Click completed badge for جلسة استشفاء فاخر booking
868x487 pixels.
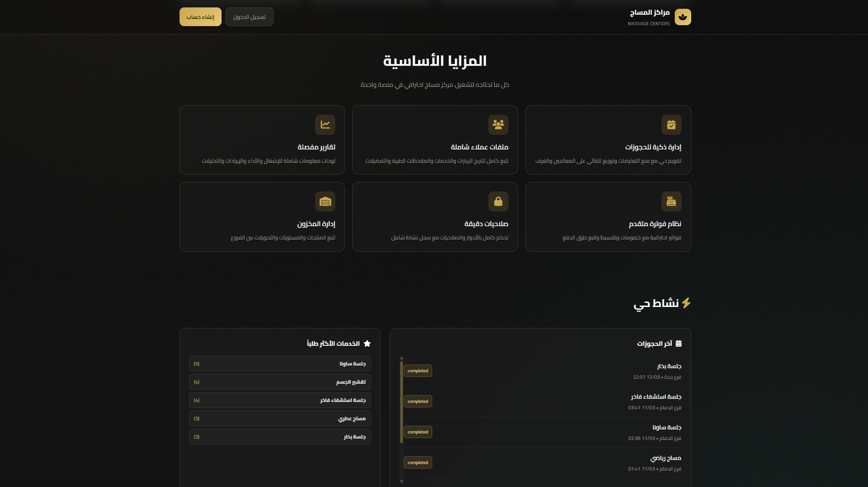(x=418, y=401)
